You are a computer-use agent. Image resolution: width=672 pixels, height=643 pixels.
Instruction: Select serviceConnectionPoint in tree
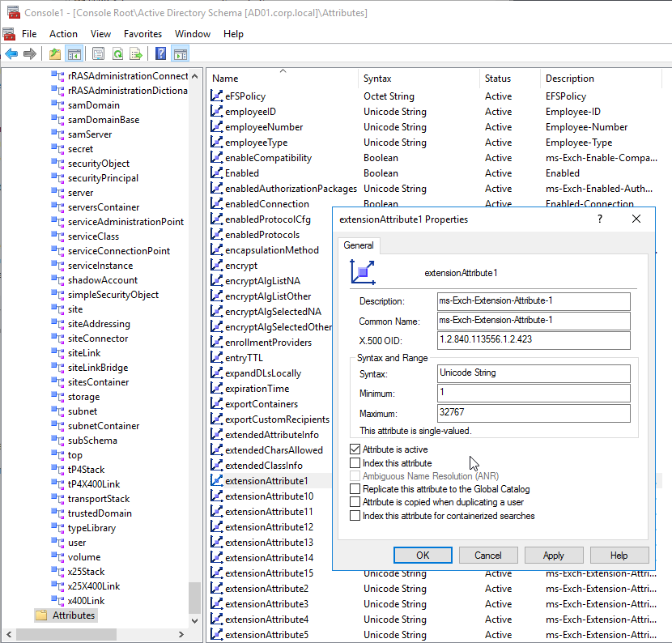119,251
